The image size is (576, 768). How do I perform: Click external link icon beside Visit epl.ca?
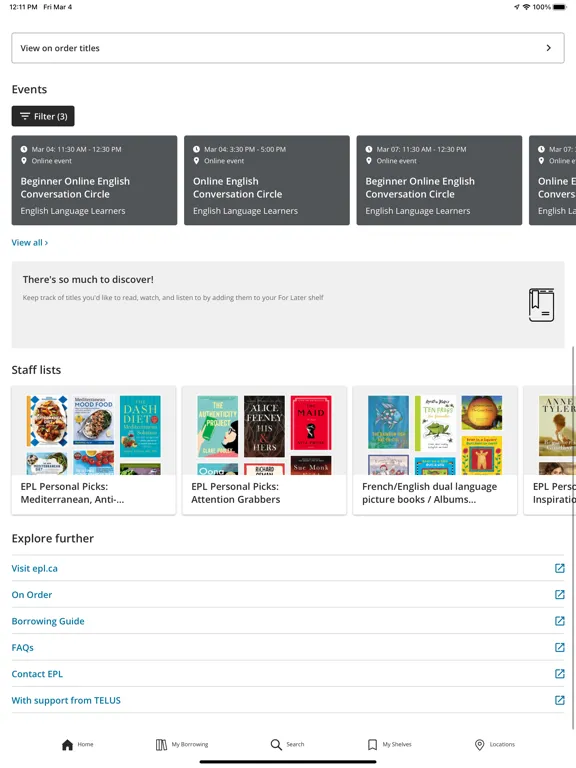559,568
